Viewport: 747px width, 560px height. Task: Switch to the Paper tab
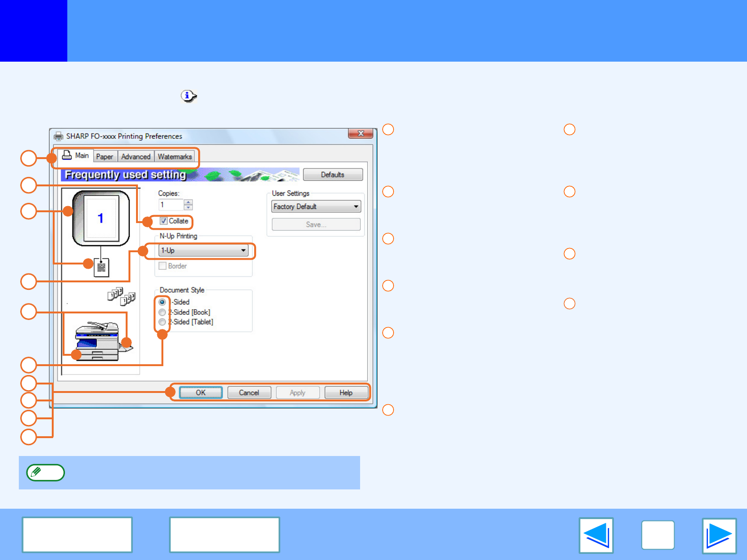coord(104,157)
